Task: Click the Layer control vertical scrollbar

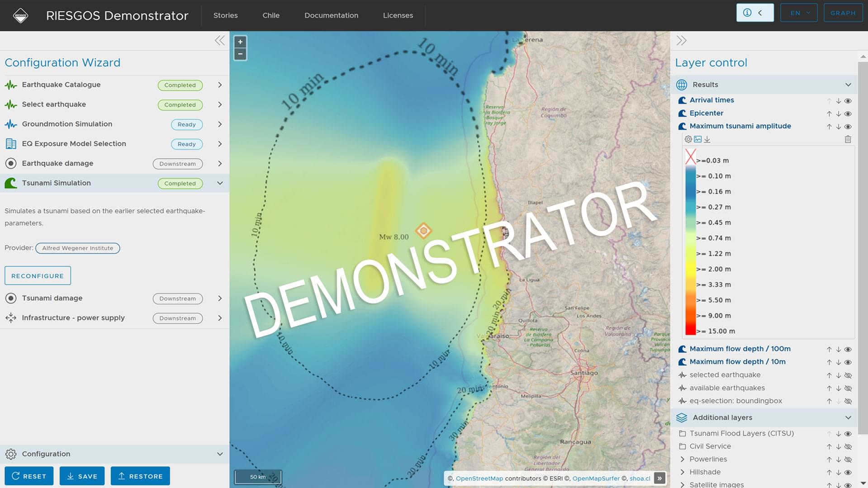Action: (x=863, y=248)
